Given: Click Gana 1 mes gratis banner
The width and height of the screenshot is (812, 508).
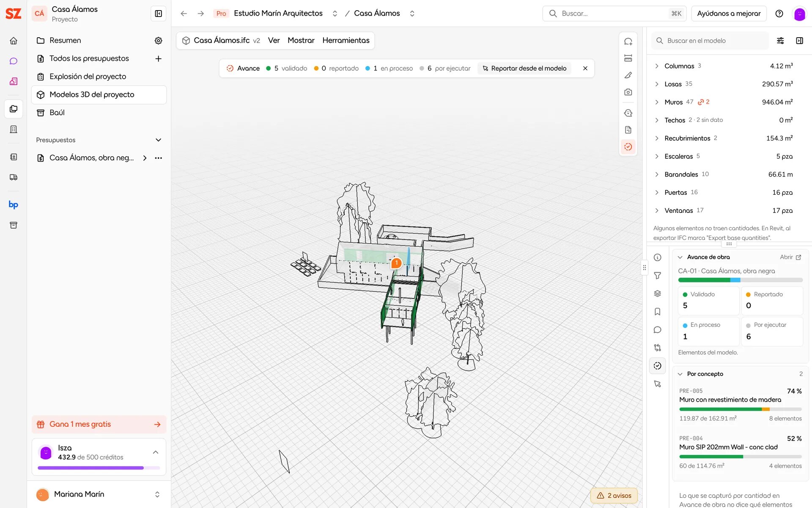Looking at the screenshot, I should [x=99, y=425].
